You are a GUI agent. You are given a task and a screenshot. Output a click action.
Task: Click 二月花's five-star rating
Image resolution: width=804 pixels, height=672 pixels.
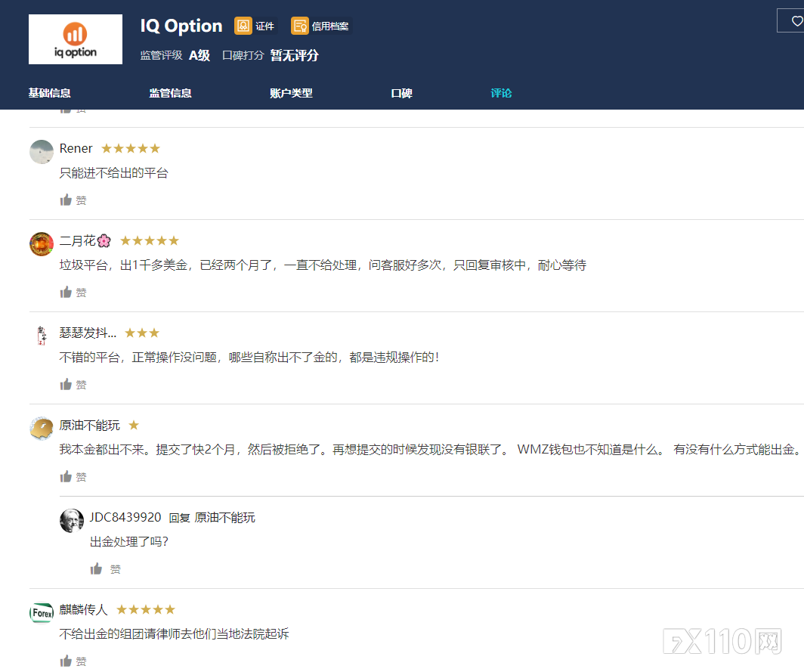click(149, 240)
